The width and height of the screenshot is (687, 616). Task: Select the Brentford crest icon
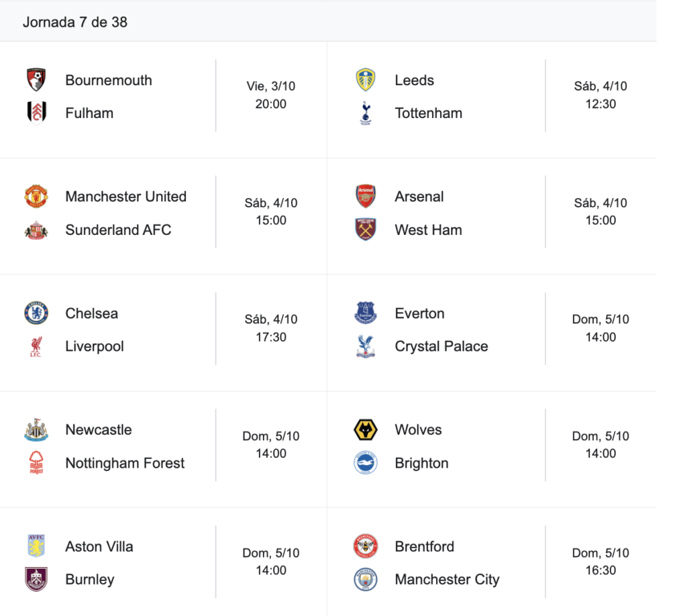[x=366, y=547]
